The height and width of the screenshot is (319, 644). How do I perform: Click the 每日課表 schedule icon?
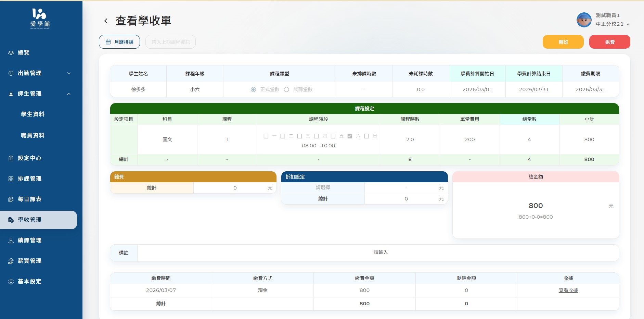coord(11,199)
